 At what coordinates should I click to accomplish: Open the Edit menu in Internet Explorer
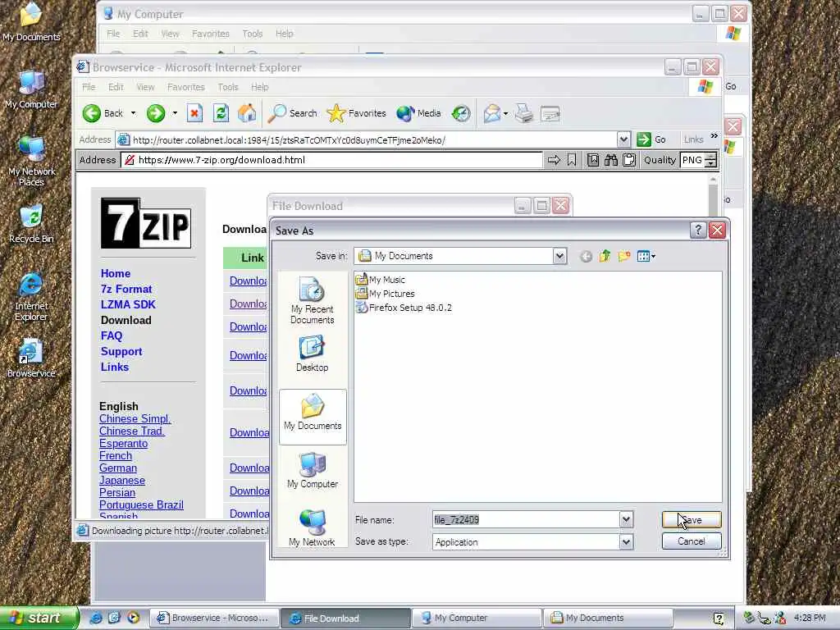[x=116, y=87]
